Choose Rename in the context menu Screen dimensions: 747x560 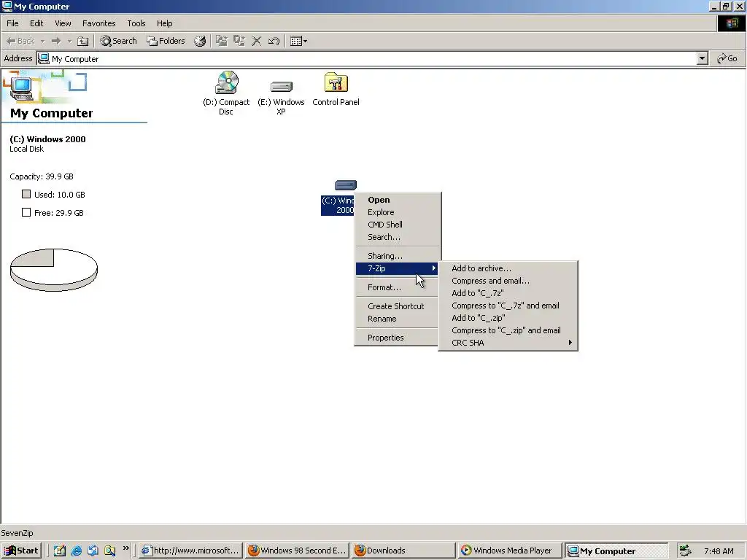click(398, 319)
